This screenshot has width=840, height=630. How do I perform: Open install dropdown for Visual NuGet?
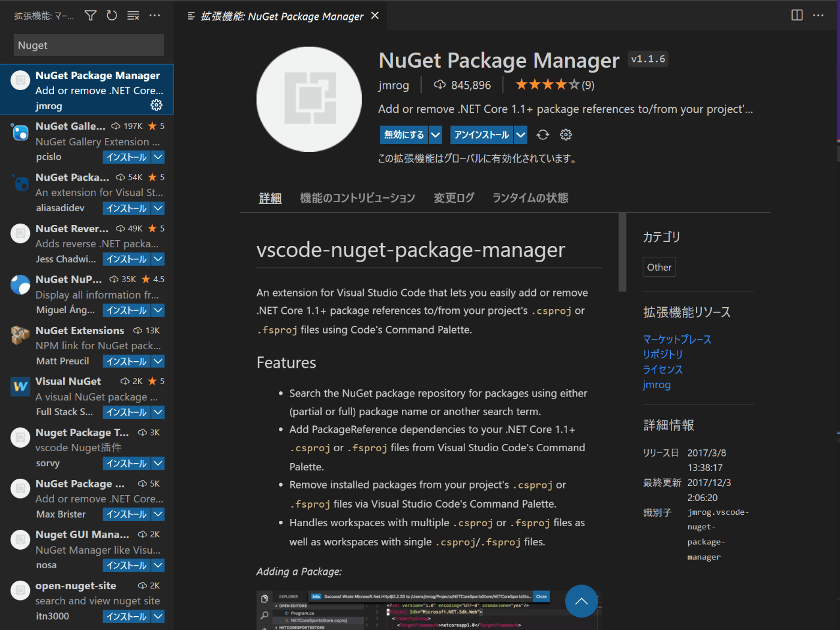[158, 412]
